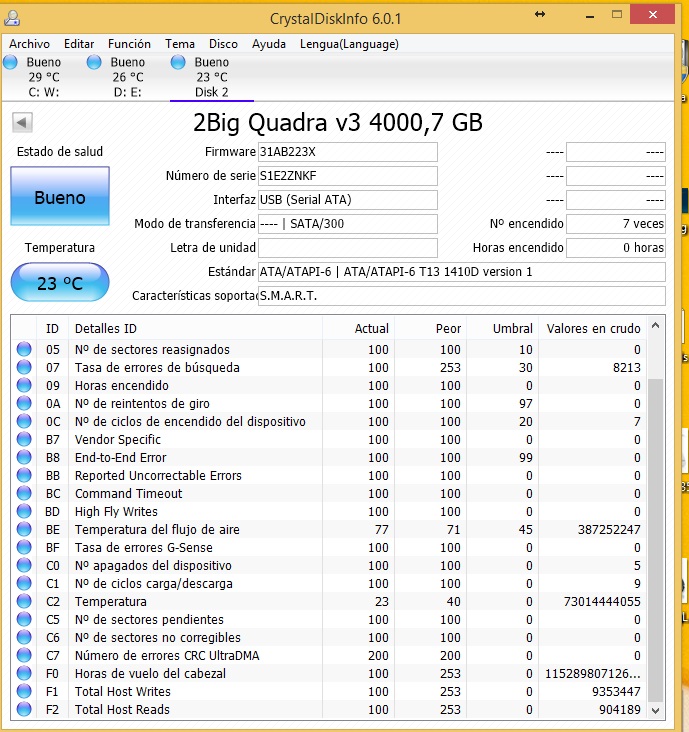
Task: Click the Estándar field ATA/ATAPI-6
Action: tap(462, 272)
